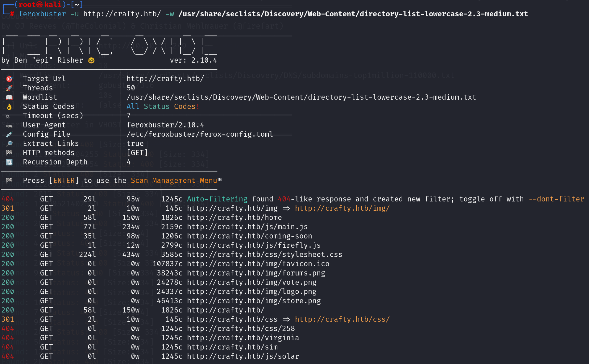Click the http://crafty.htb/home URL
This screenshot has width=589, height=364.
234,217
